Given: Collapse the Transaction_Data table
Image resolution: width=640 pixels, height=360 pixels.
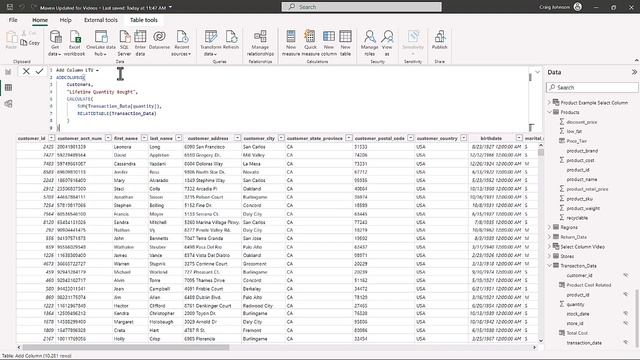Looking at the screenshot, I should coord(549,265).
